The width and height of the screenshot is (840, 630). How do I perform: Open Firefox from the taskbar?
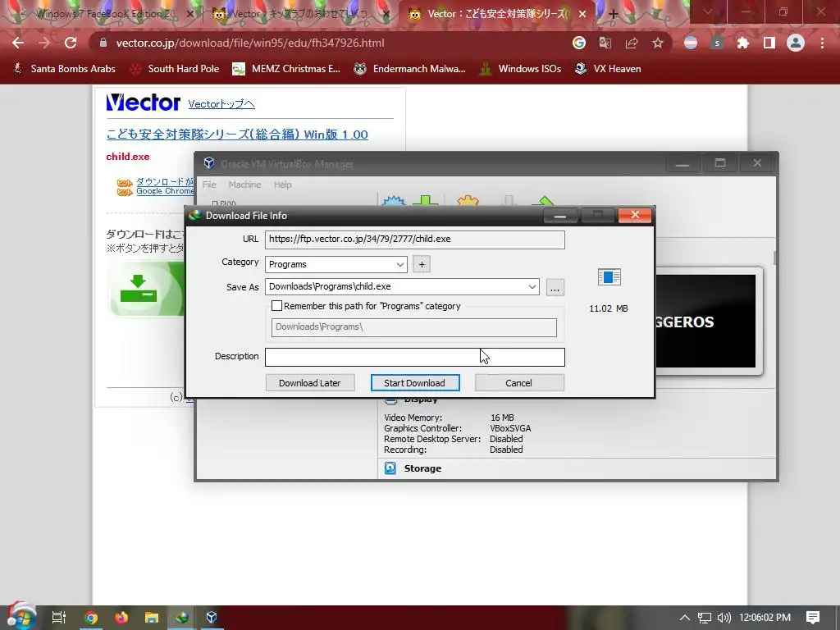pyautogui.click(x=121, y=618)
